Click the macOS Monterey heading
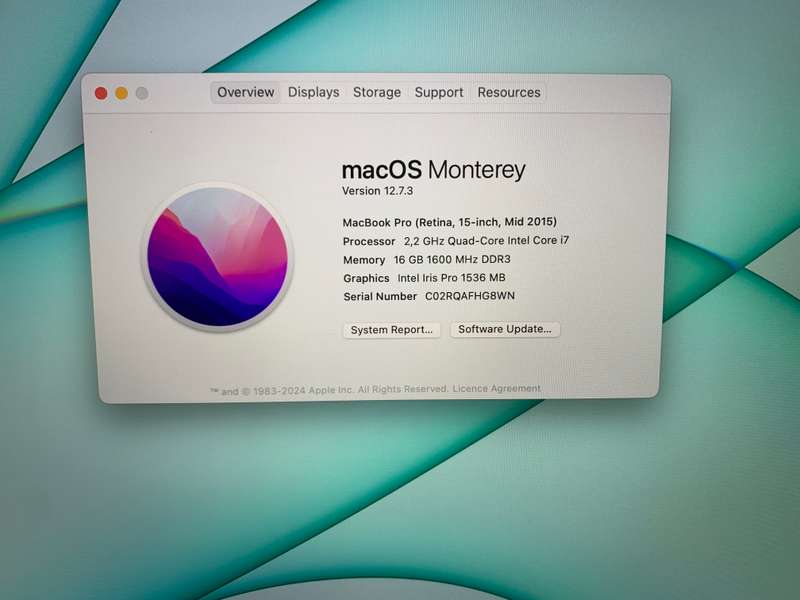The width and height of the screenshot is (800, 600). (433, 170)
